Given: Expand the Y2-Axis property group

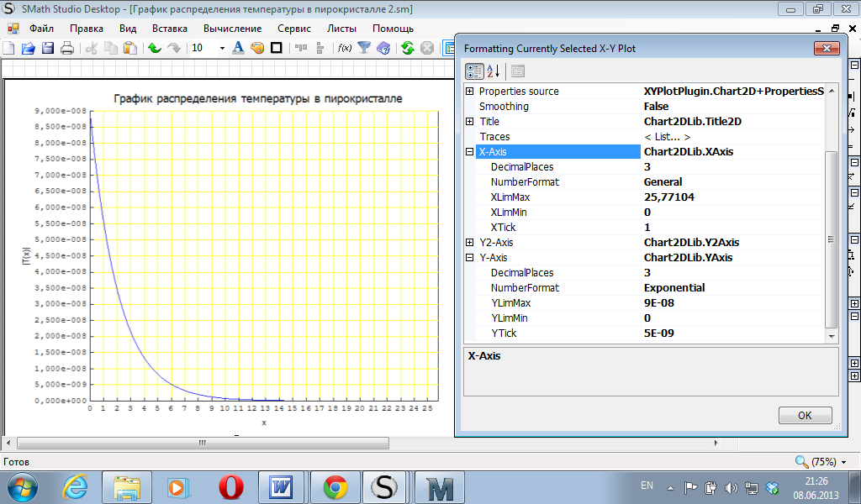Looking at the screenshot, I should (x=469, y=243).
